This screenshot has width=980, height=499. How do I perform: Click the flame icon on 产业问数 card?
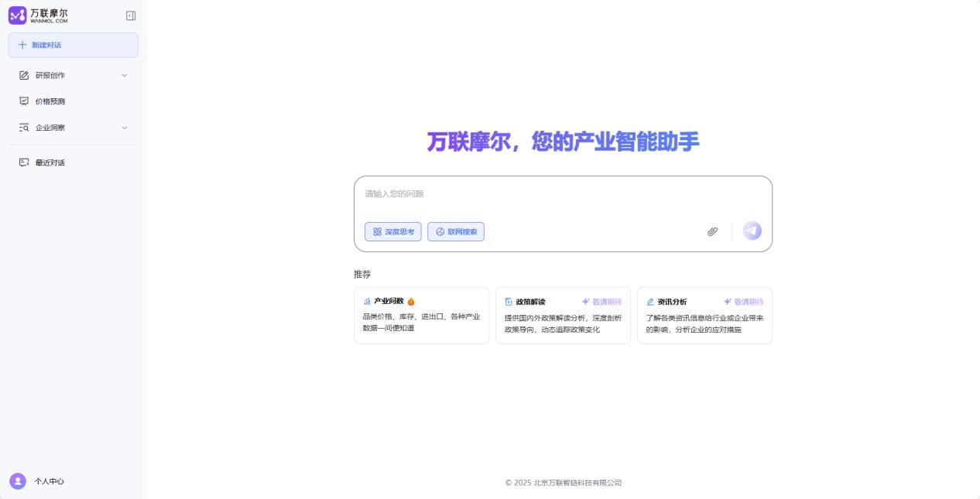[411, 302]
